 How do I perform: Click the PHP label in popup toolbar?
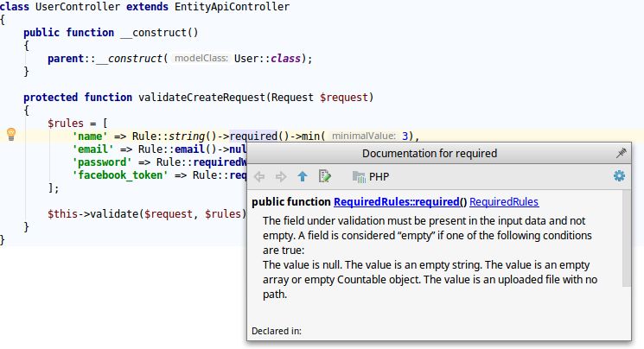[379, 177]
